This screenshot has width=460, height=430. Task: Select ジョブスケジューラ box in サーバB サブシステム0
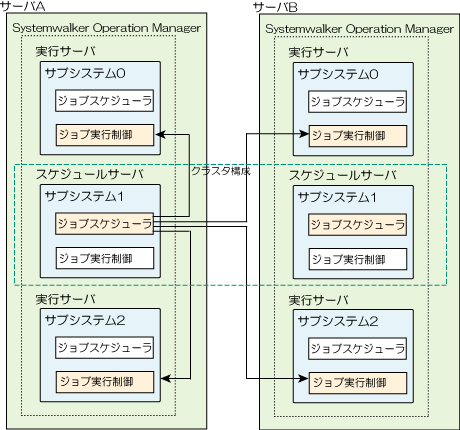coord(358,101)
